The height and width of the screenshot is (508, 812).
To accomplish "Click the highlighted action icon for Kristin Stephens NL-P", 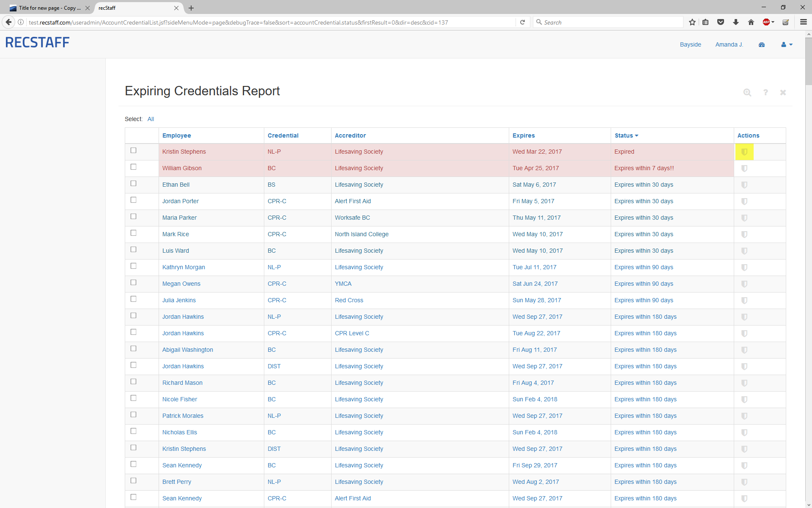I will tap(744, 152).
